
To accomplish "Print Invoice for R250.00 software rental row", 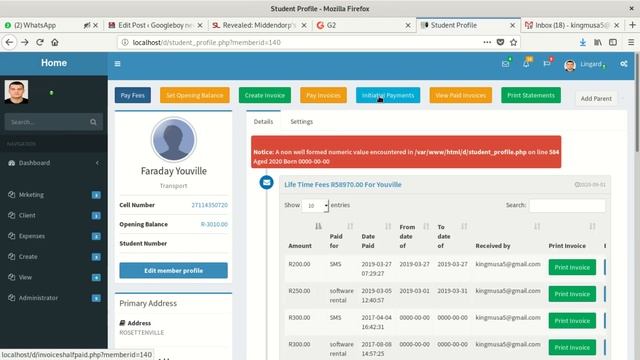I will (x=572, y=294).
